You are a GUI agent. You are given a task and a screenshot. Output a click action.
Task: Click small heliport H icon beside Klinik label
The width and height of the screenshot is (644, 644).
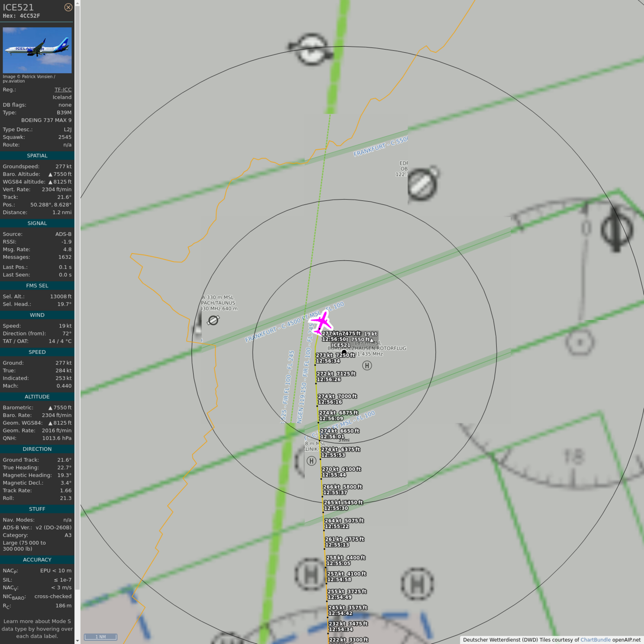311,461
